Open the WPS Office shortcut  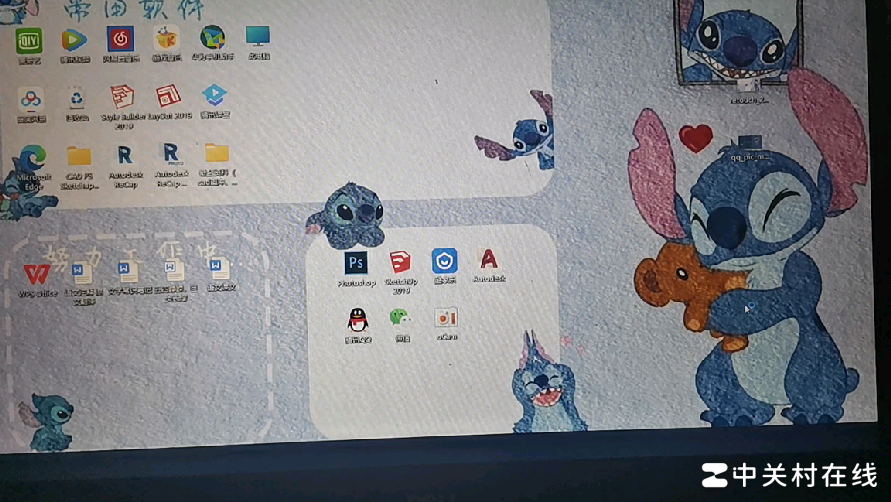35,274
